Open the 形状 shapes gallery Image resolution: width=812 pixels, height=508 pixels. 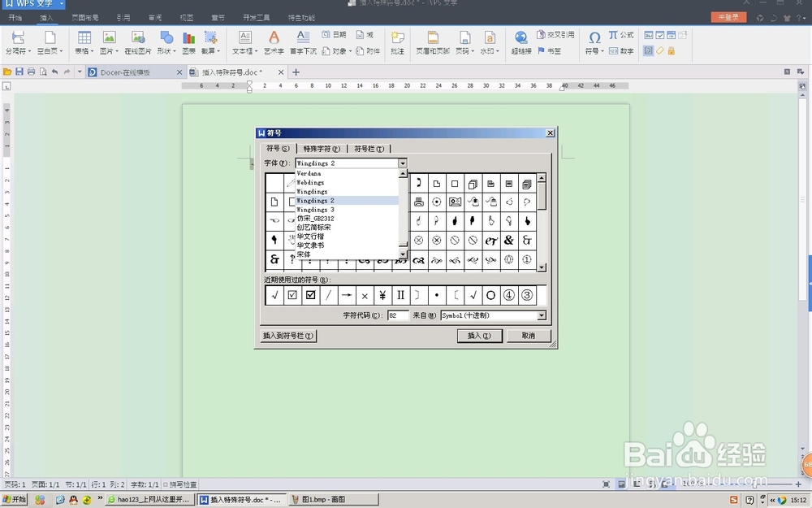tap(166, 42)
